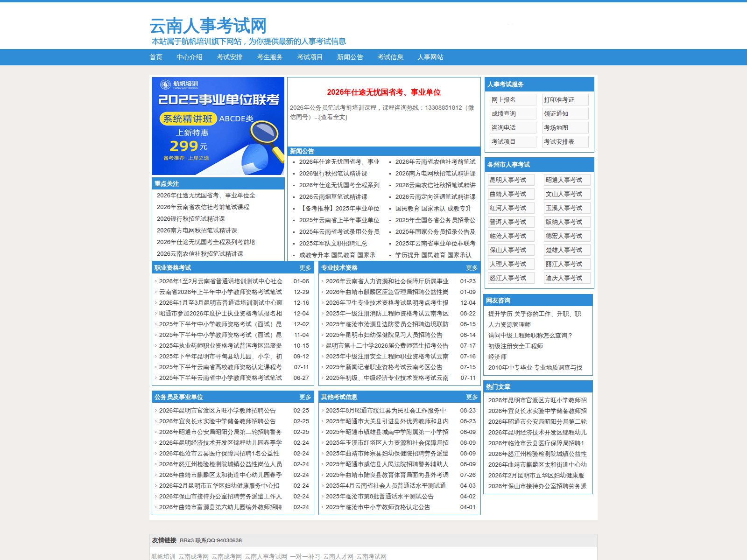
Task: Open 人事网站 in the nav bar
Action: (x=430, y=57)
